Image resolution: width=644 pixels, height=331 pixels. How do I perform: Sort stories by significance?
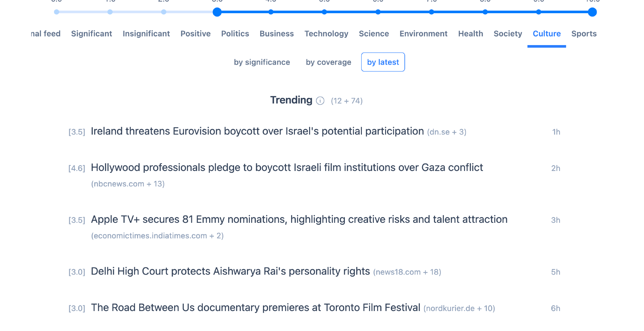pyautogui.click(x=262, y=62)
